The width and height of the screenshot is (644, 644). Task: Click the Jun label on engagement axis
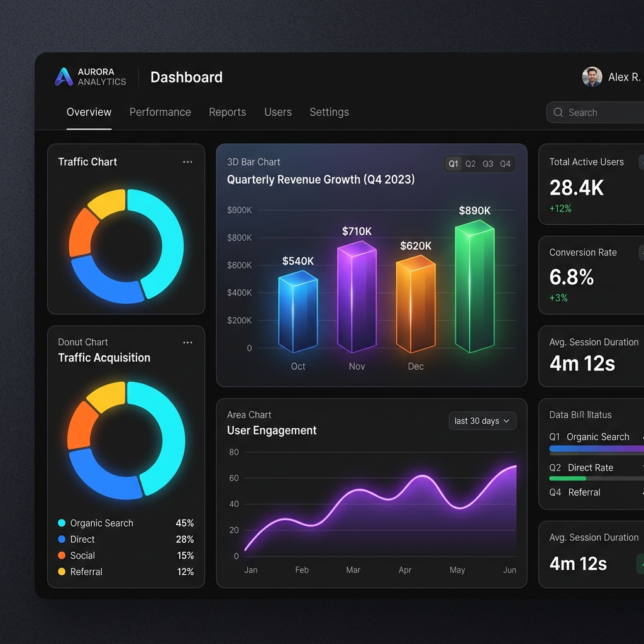[x=509, y=570]
